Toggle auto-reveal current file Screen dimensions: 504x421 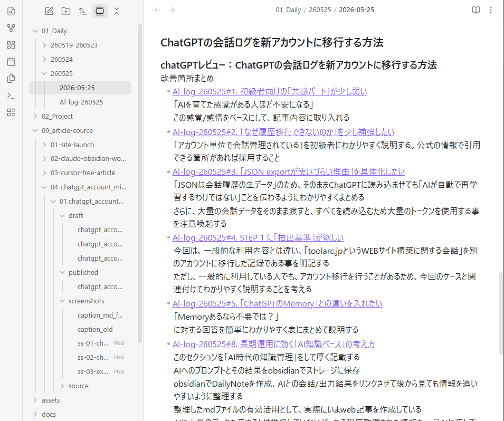(x=100, y=11)
